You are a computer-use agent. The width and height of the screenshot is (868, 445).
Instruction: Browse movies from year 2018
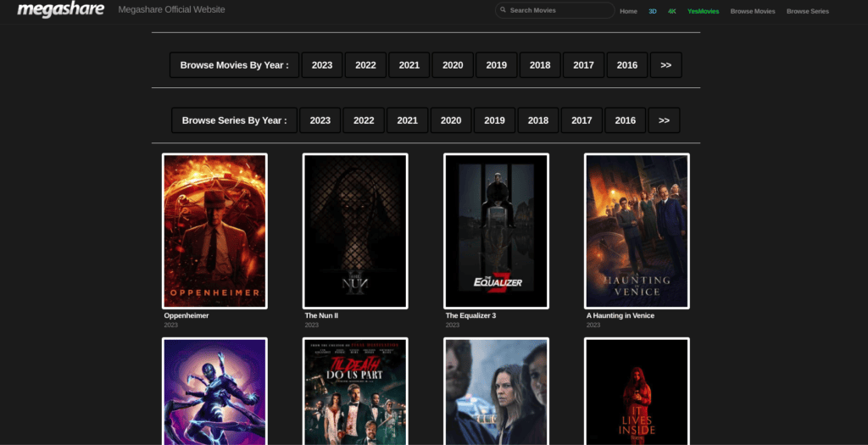click(540, 64)
